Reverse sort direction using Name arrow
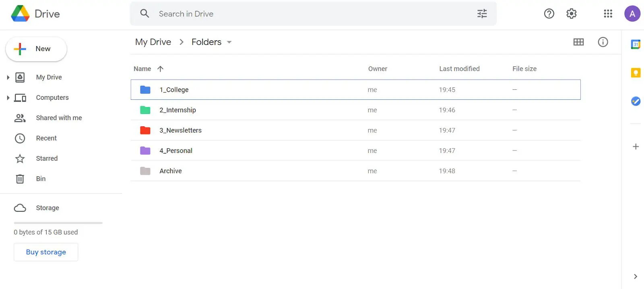Viewport: 644px width, 289px height. click(160, 69)
